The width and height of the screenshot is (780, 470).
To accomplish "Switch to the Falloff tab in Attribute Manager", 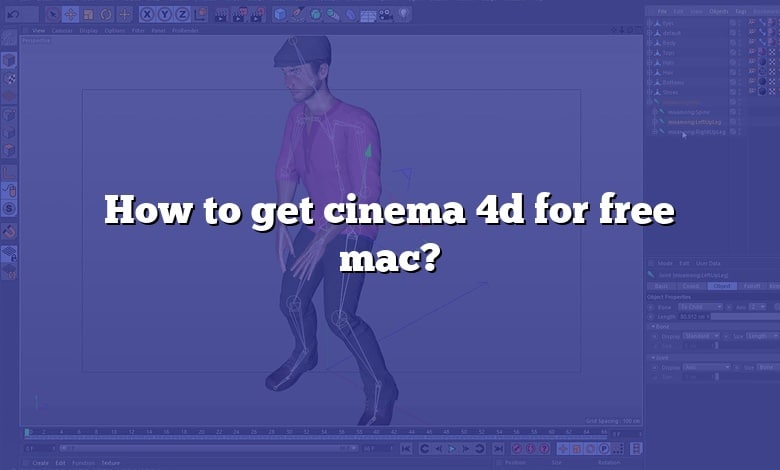I will tap(752, 286).
